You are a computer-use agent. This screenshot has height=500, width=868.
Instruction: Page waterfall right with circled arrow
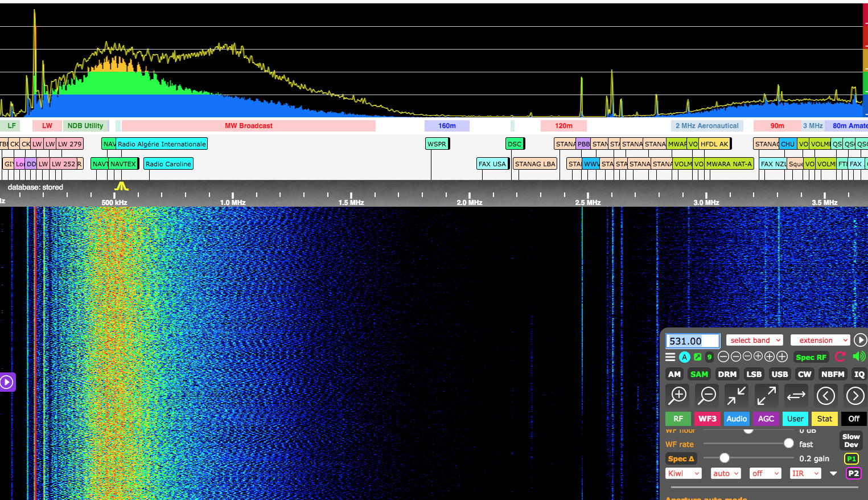[x=855, y=395]
